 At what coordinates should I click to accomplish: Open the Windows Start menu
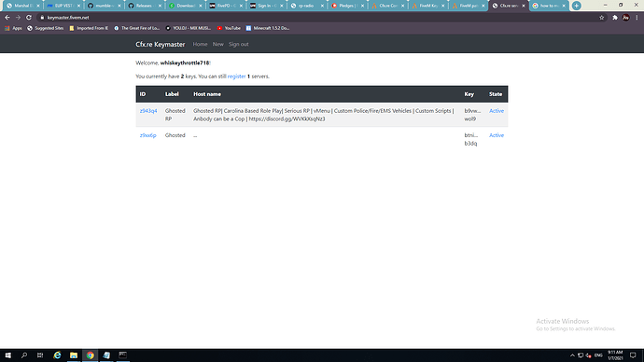(7, 355)
